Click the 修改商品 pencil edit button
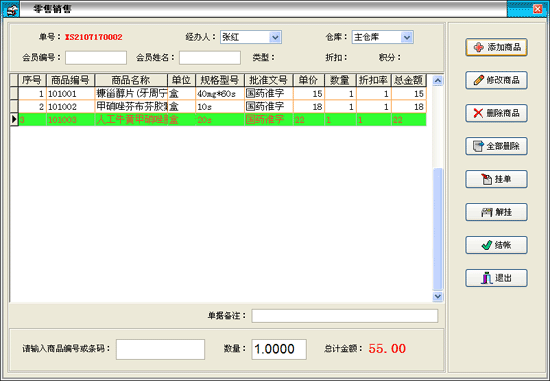This screenshot has height=381, width=550. pyautogui.click(x=496, y=80)
